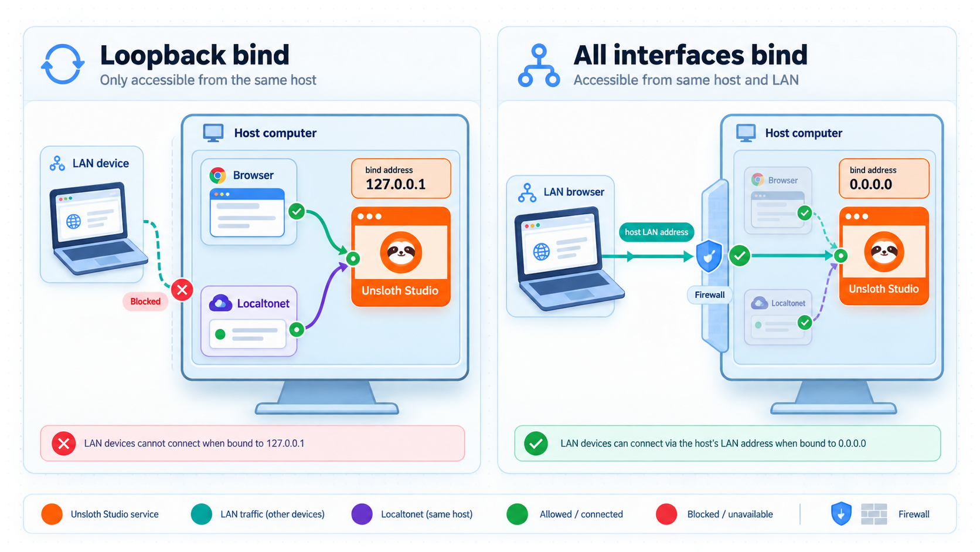The width and height of the screenshot is (980, 552).
Task: Click "Unsloth Studio service" legend text
Action: point(115,514)
